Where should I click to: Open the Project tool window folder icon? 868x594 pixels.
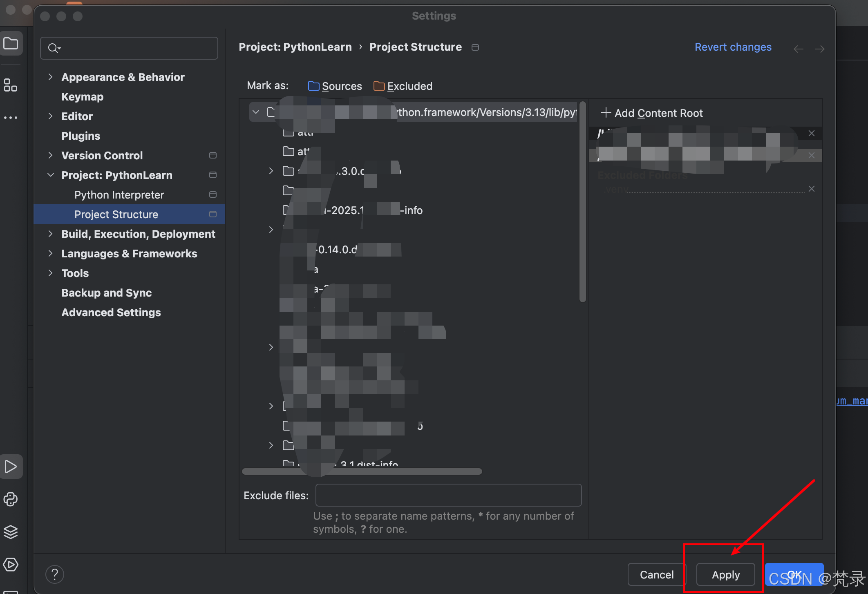point(11,43)
